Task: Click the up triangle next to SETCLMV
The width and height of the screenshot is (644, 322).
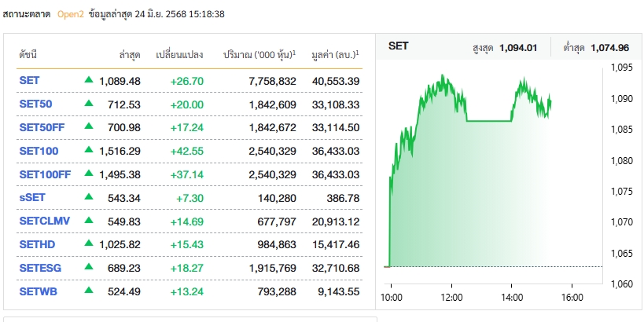Action: 89,221
